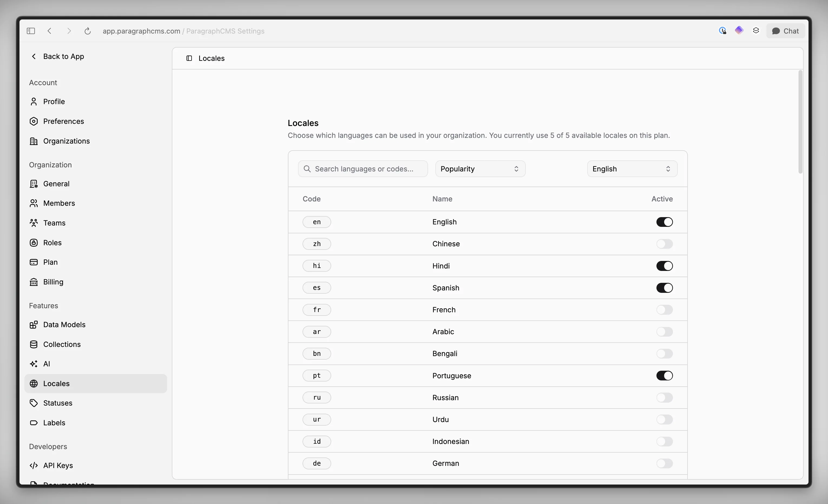Viewport: 828px width, 504px height.
Task: Open the Labels page
Action: pos(96,423)
